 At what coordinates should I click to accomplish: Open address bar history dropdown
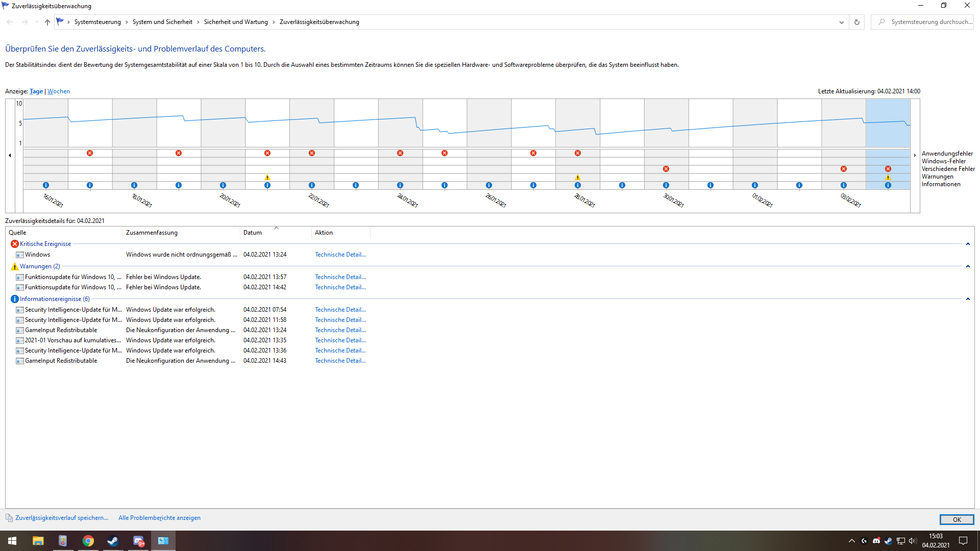coord(842,22)
